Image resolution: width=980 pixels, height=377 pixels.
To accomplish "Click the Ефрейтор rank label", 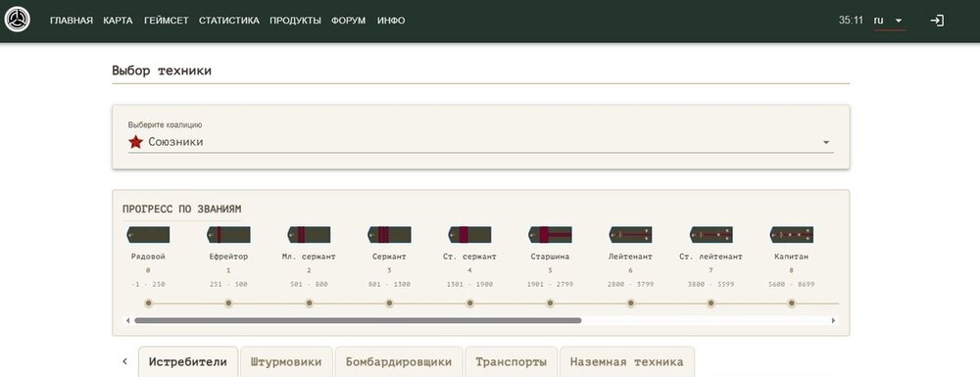I will point(228,257).
